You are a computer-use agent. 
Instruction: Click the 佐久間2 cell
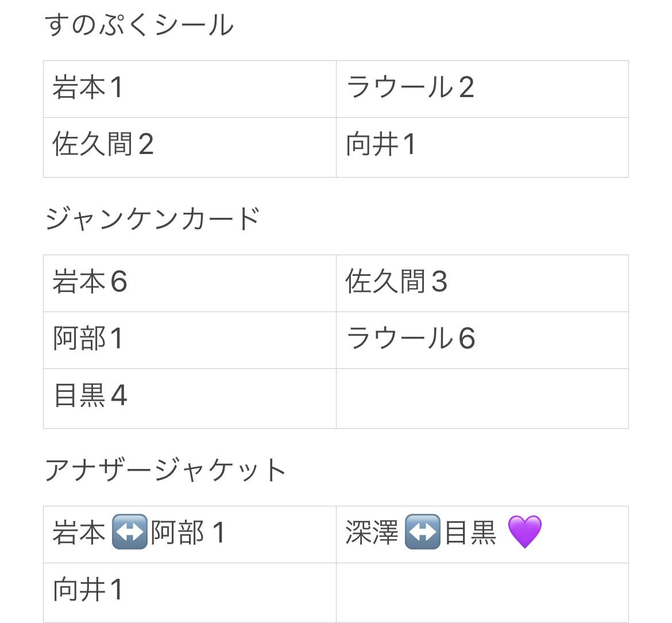pos(190,147)
